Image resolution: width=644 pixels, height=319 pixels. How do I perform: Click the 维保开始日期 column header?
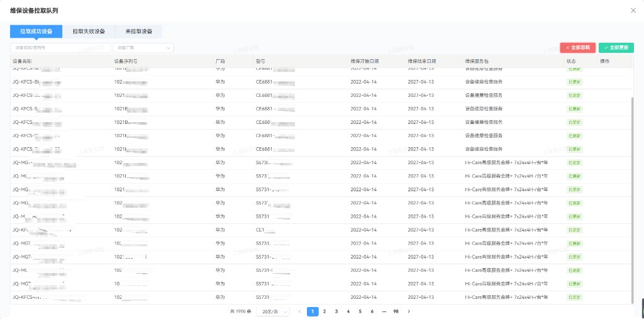tap(365, 61)
